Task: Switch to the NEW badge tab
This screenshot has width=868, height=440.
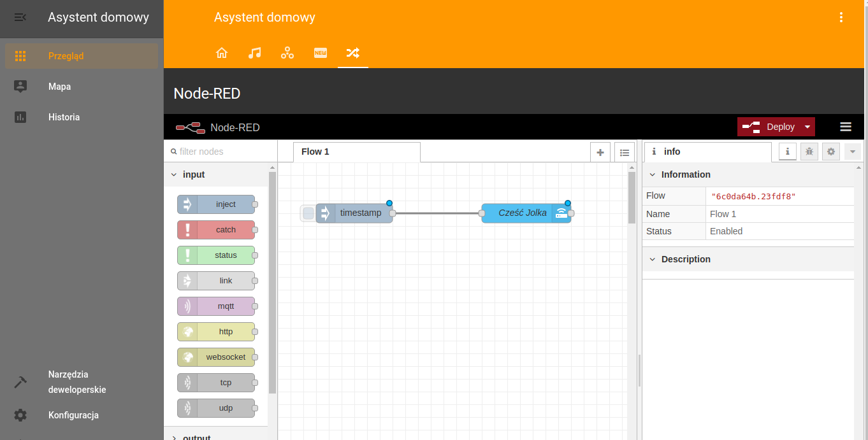Action: click(321, 53)
